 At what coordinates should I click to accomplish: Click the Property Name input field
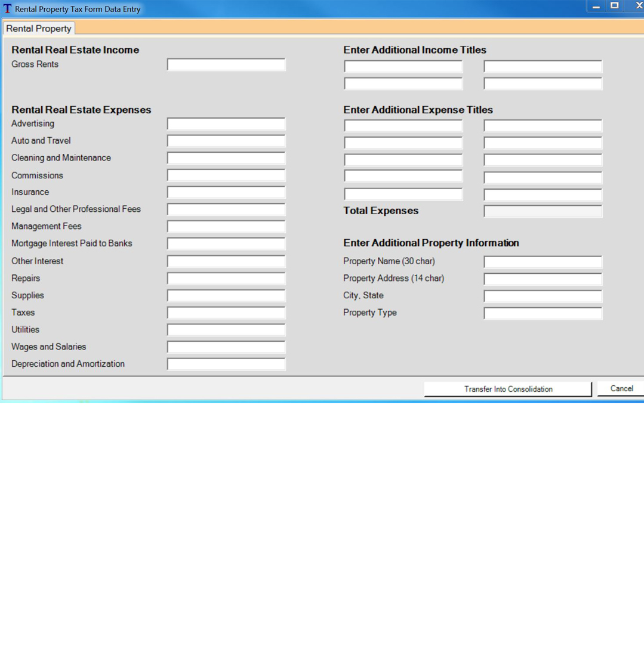click(x=542, y=261)
